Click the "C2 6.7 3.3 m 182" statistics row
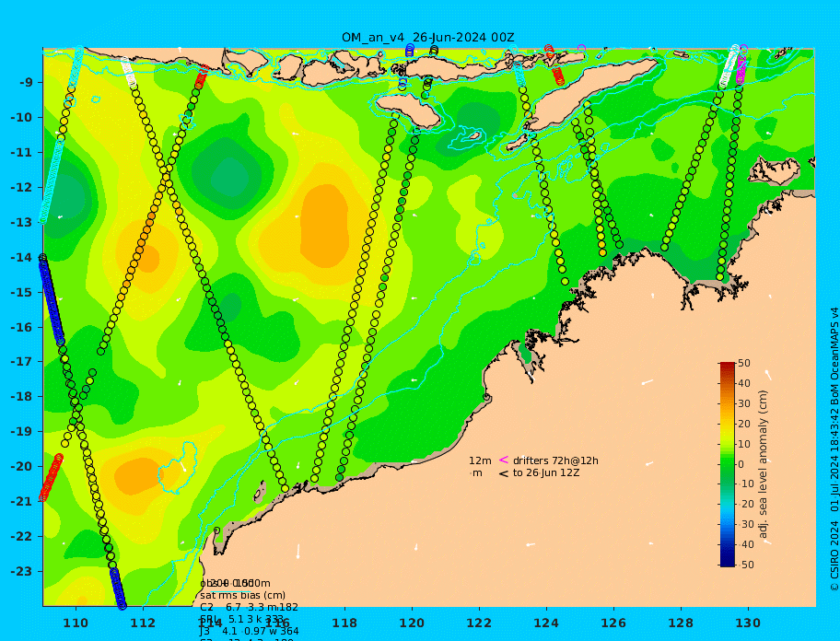Image resolution: width=840 pixels, height=641 pixels. [249, 607]
